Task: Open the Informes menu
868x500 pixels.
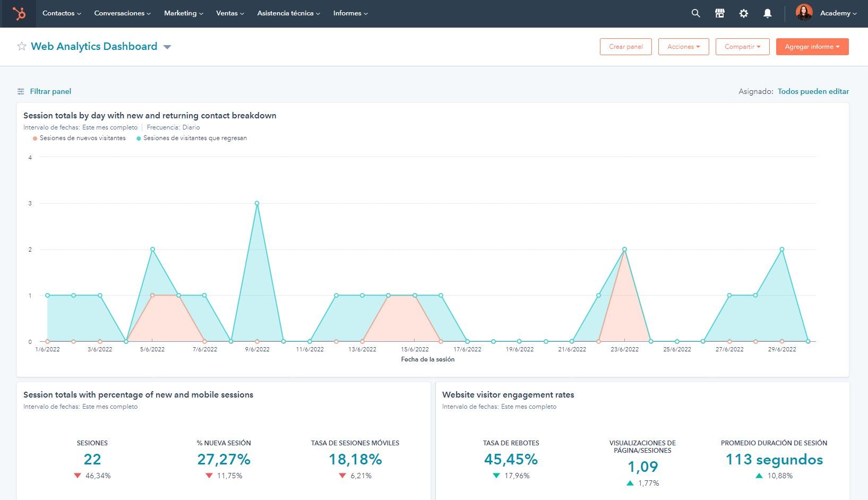Action: (x=350, y=13)
